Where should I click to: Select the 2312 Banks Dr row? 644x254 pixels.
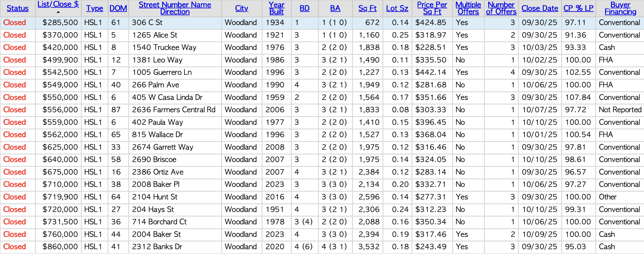pos(157,247)
